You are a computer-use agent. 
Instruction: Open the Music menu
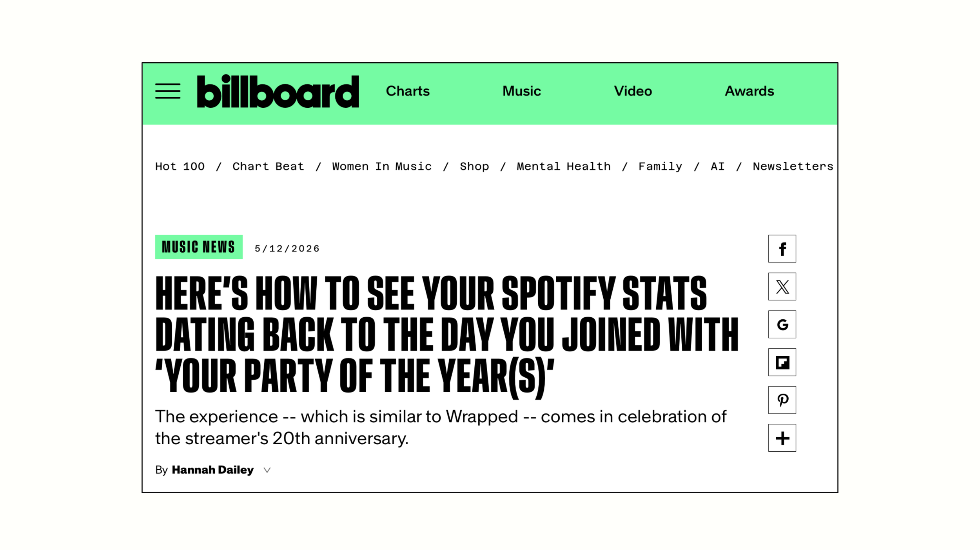(x=521, y=91)
